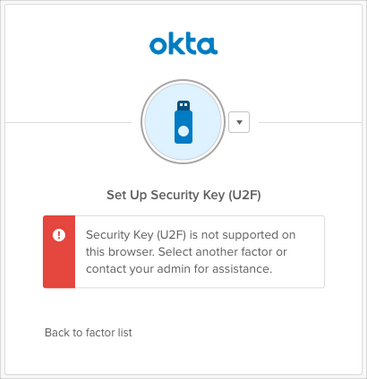Click the letter 'o' in the okta logo
Screen dimensions: 367x379
pos(158,46)
